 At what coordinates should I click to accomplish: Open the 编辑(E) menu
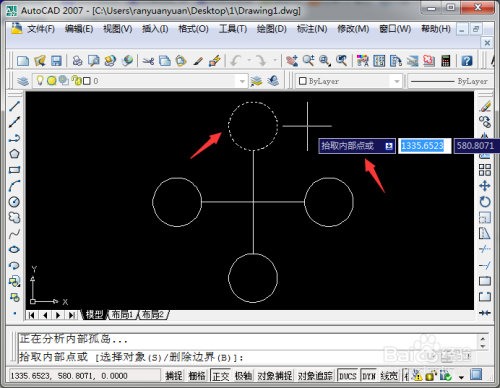tap(79, 29)
